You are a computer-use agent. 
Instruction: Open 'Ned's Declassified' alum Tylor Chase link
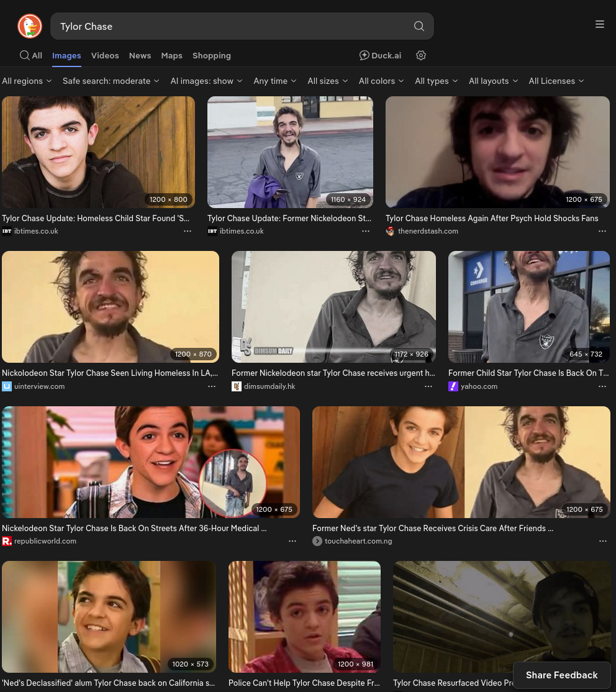(x=109, y=683)
